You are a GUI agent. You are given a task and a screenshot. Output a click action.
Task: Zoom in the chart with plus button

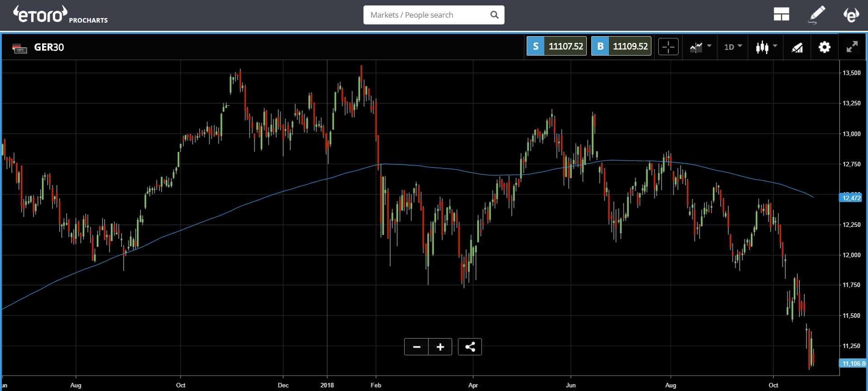click(x=440, y=347)
